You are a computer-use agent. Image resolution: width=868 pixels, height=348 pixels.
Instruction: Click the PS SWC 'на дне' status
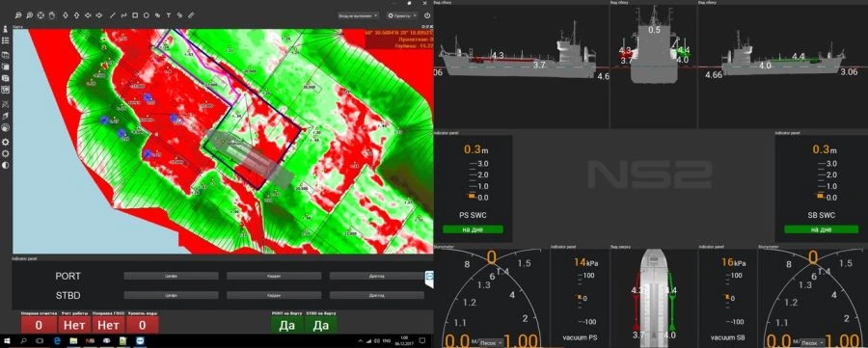[473, 229]
